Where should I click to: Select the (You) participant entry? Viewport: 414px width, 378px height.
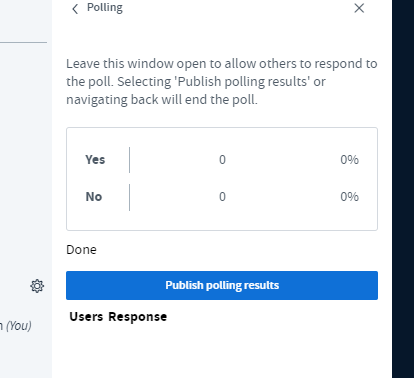pos(16,326)
